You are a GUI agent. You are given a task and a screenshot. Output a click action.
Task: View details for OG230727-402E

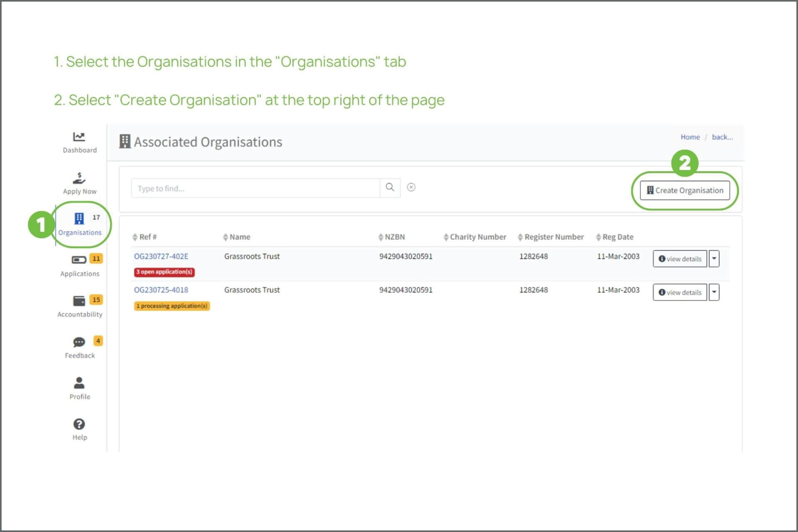point(680,259)
